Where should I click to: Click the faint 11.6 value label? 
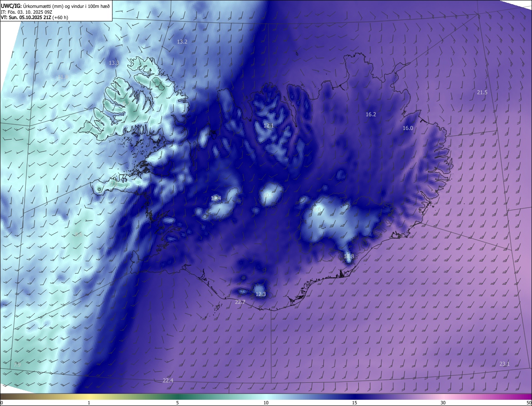(x=62, y=77)
